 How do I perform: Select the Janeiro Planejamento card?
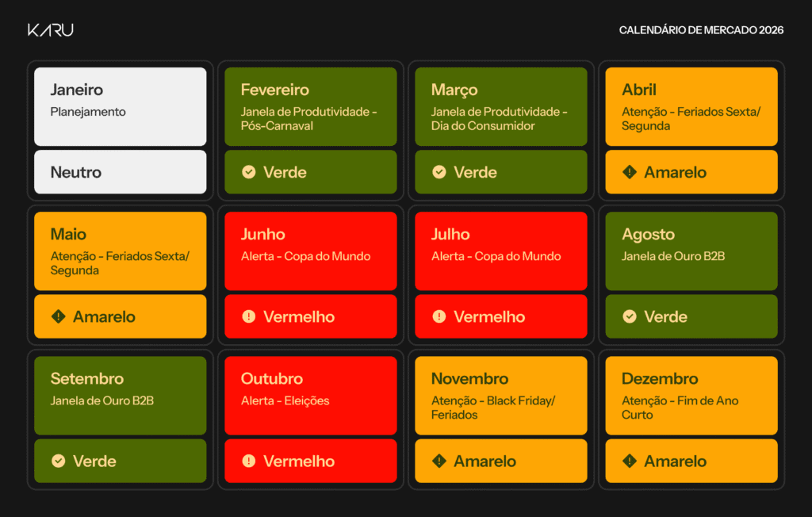(121, 106)
